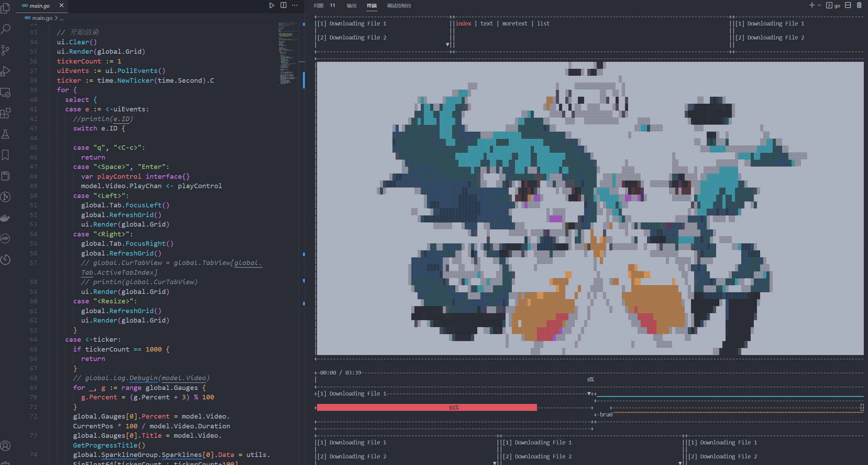This screenshot has height=465, width=868.
Task: Open the editor more actions ellipsis
Action: coord(295,5)
